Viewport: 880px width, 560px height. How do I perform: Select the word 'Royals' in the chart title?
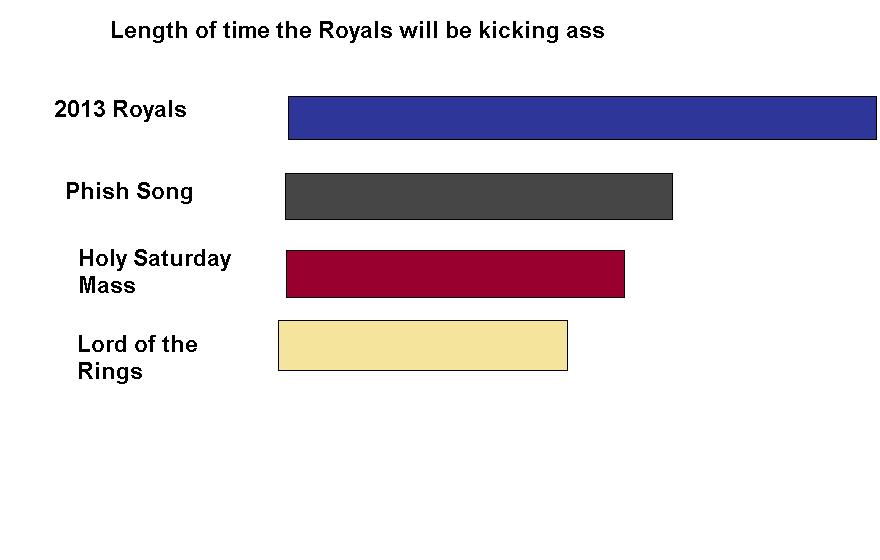pos(355,30)
